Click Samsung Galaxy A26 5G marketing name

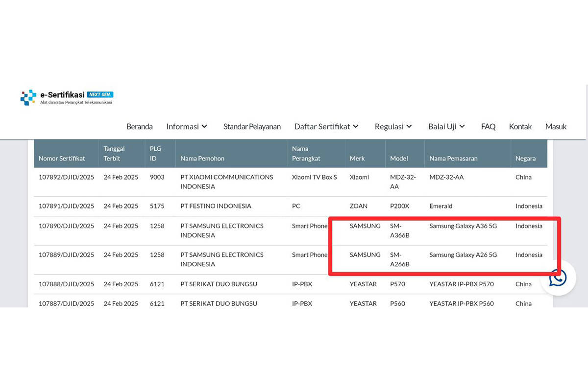pyautogui.click(x=463, y=255)
